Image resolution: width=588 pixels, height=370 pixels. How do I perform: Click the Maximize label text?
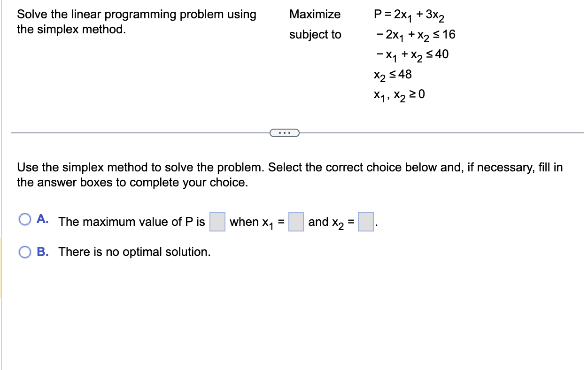click(x=315, y=15)
